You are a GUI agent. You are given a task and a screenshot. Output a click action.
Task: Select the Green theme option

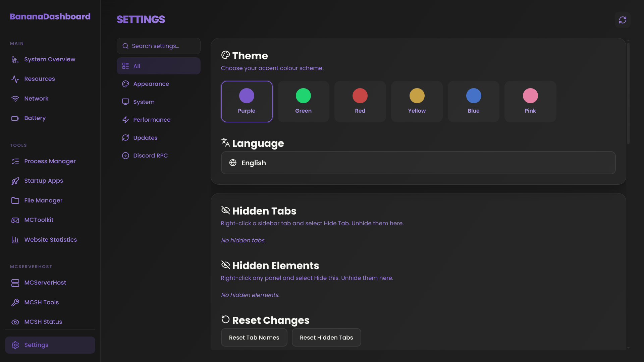tap(303, 102)
